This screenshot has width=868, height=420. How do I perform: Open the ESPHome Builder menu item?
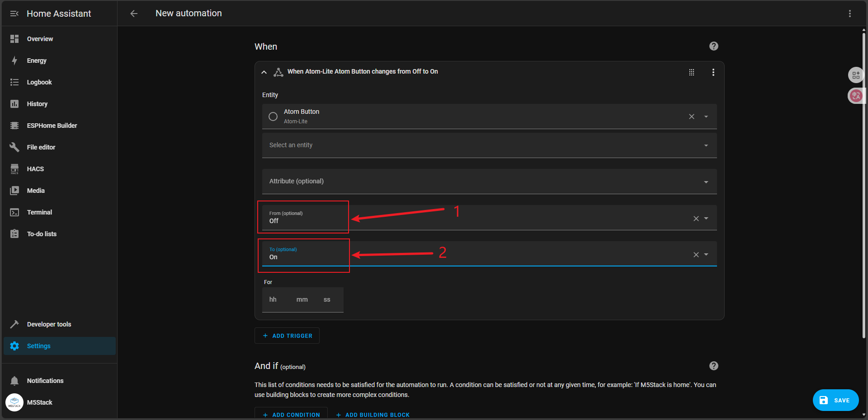coord(60,126)
